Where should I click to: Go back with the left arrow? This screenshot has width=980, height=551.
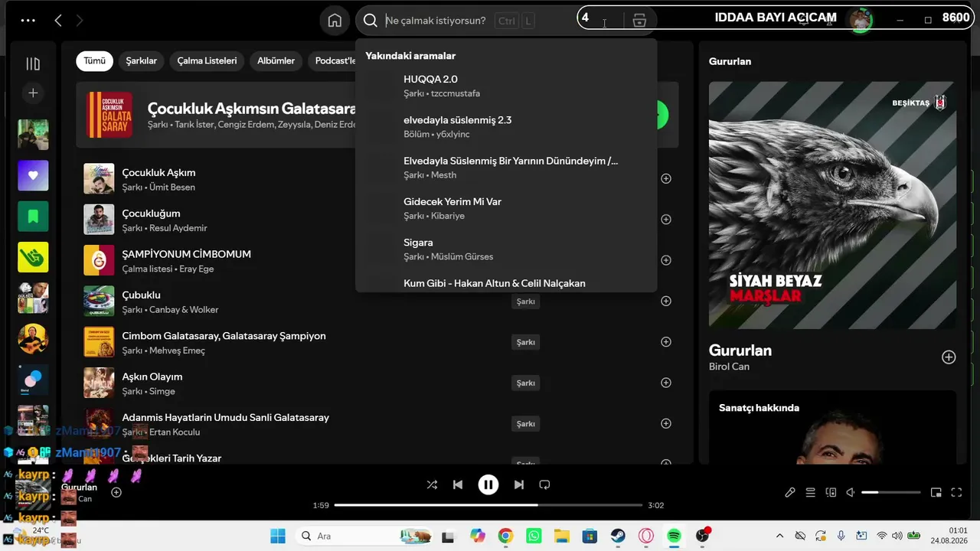tap(58, 21)
